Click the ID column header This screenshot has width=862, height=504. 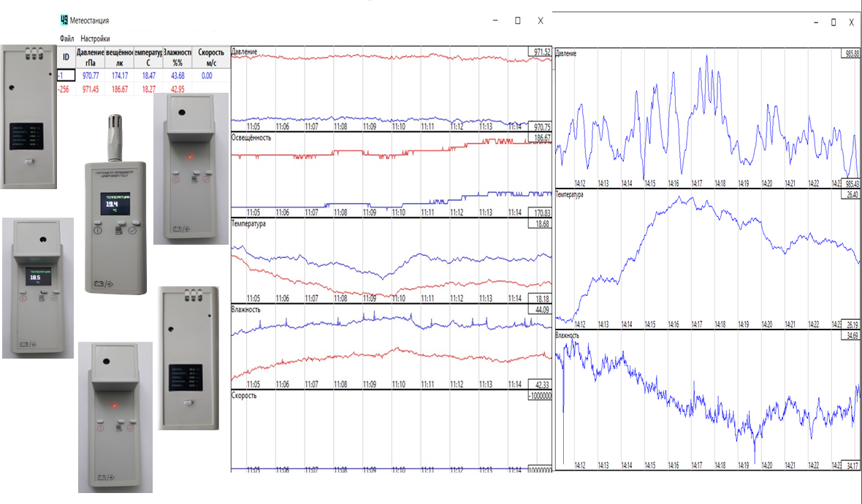coord(66,58)
